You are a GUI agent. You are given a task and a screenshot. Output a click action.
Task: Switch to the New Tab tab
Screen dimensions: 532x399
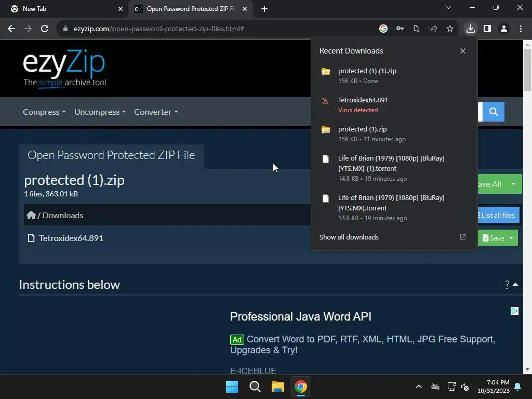[64, 9]
